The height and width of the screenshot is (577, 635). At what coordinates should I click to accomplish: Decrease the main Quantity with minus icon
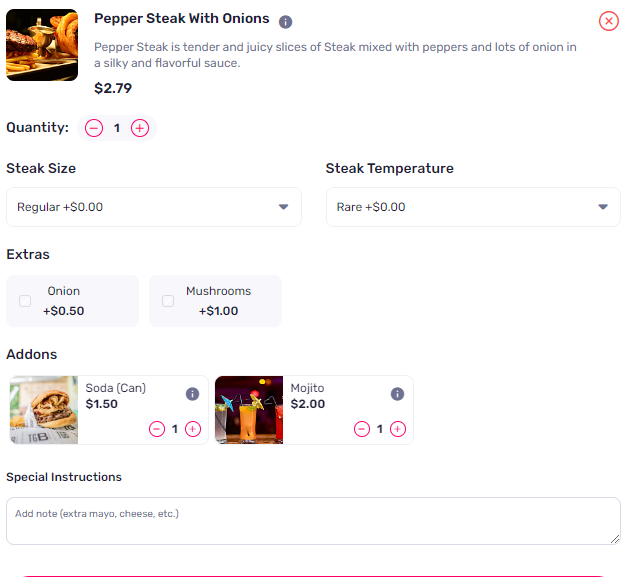point(94,128)
